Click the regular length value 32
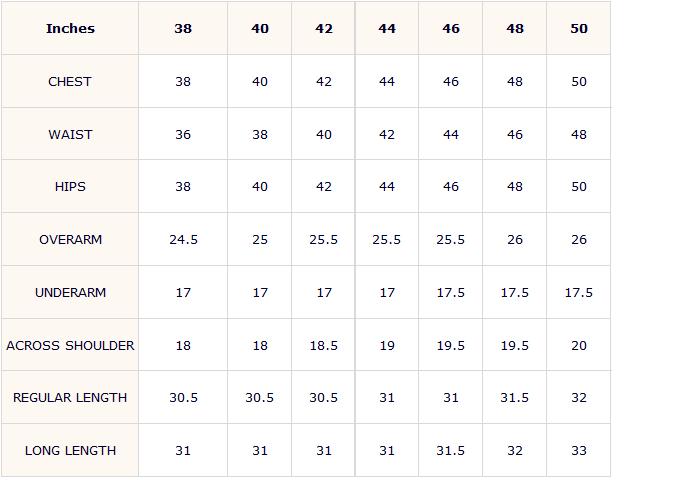 pos(579,397)
